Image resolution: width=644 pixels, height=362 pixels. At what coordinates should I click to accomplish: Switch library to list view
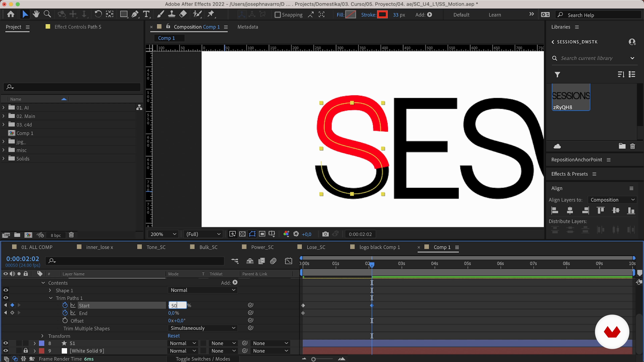click(x=632, y=74)
